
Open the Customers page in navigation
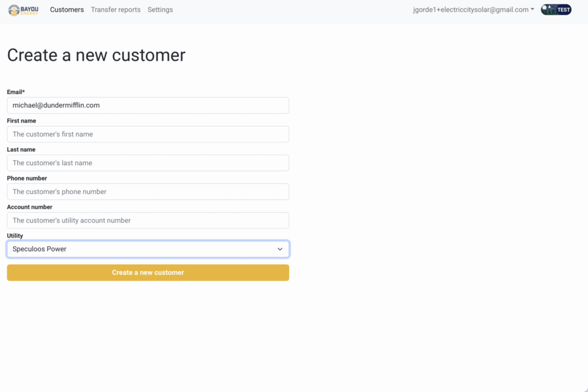[67, 10]
